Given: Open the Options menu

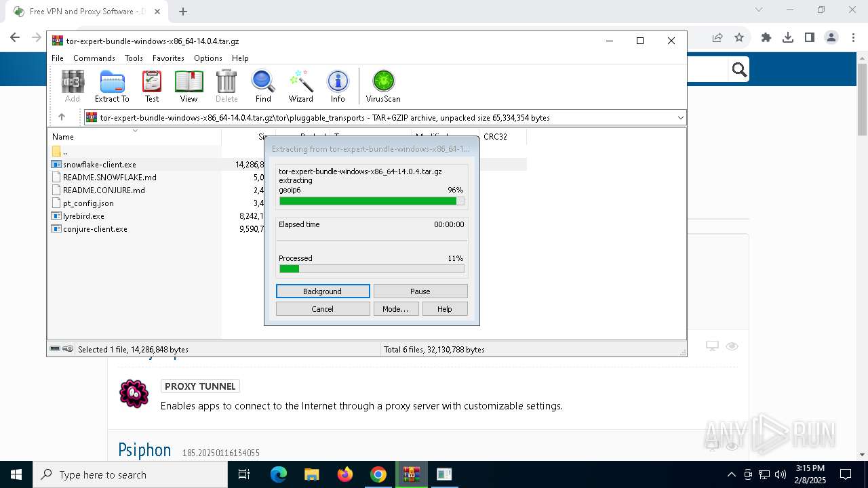Looking at the screenshot, I should (x=208, y=58).
